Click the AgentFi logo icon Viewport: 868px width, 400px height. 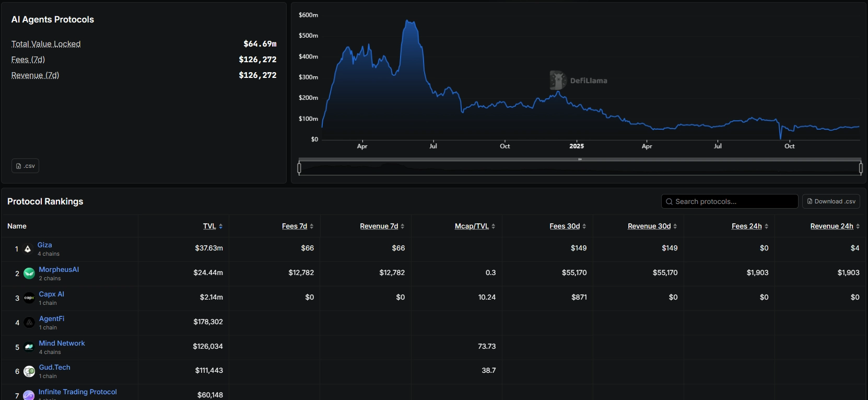coord(29,323)
